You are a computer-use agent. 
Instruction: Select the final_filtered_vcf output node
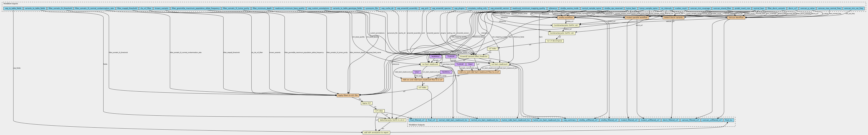click(417, 120)
